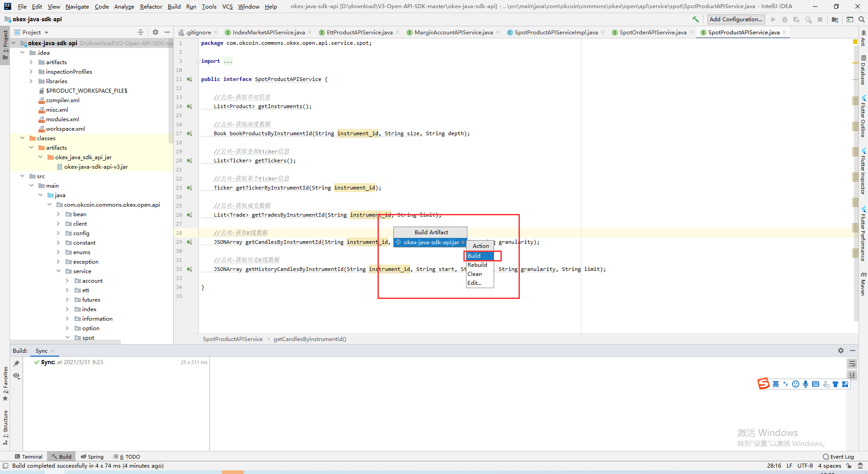
Task: Click the Sogou input language toggle 英
Action: [x=776, y=384]
